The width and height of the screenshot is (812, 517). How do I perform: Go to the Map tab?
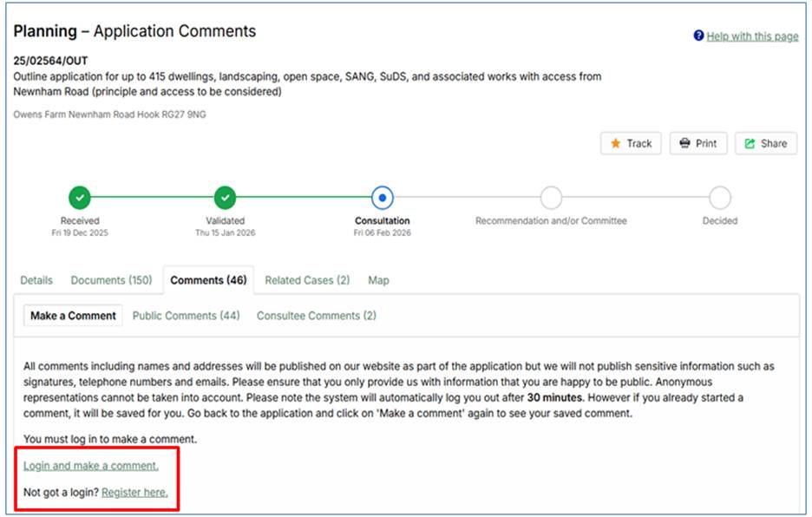coord(378,280)
